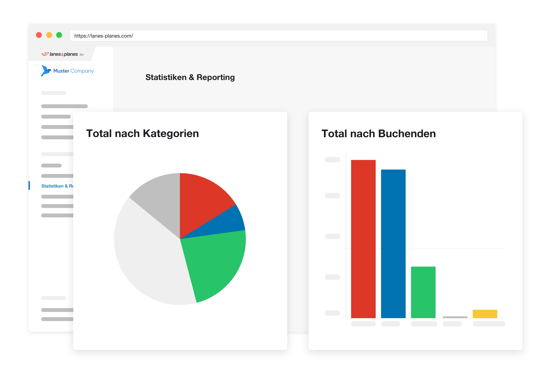The width and height of the screenshot is (551, 392).
Task: Click the lanes&planes logo
Action: [x=59, y=54]
